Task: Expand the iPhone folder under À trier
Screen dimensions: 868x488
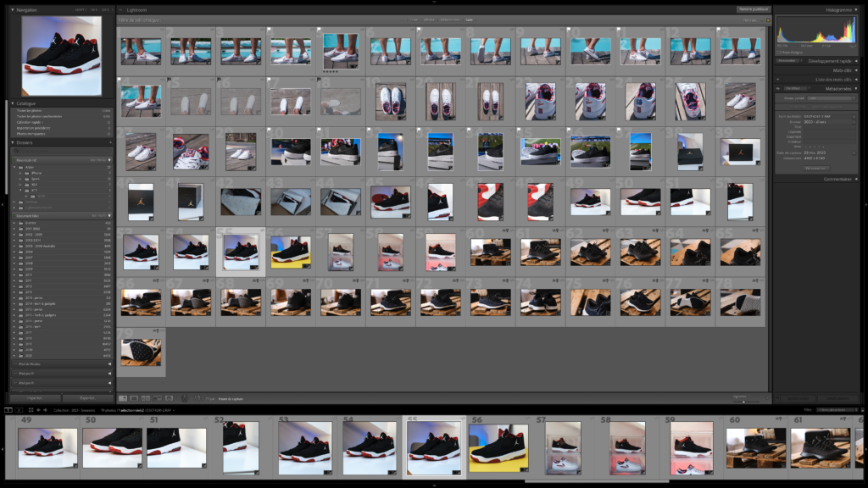Action: [20, 173]
